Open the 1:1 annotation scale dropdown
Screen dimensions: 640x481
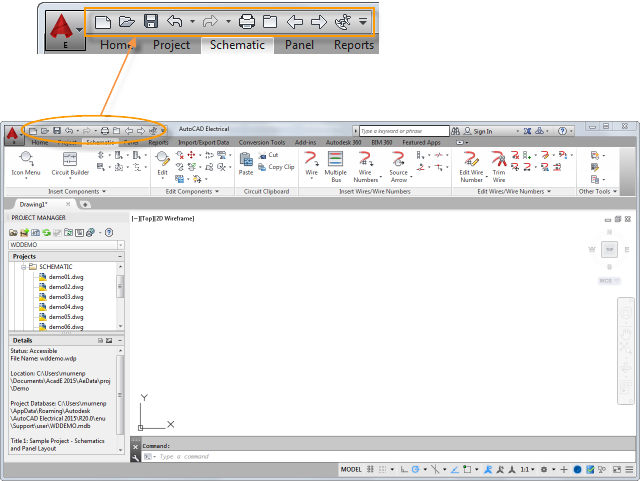click(x=527, y=469)
